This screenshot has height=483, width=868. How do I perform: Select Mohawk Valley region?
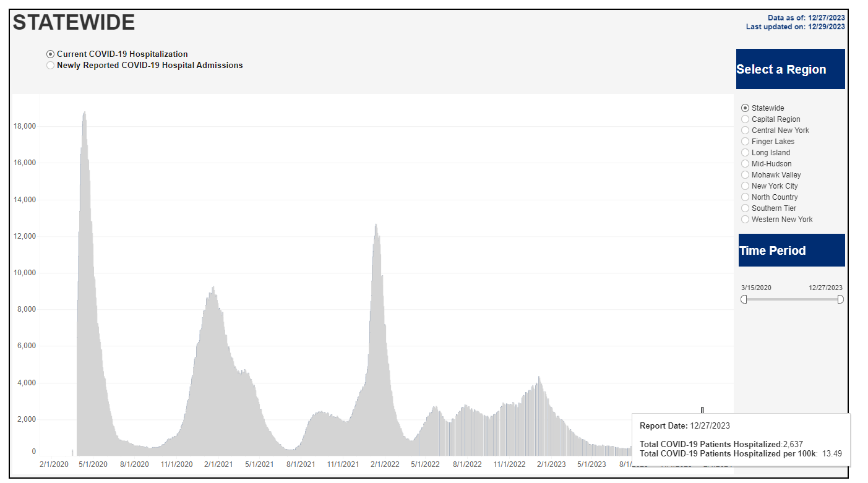pyautogui.click(x=745, y=175)
